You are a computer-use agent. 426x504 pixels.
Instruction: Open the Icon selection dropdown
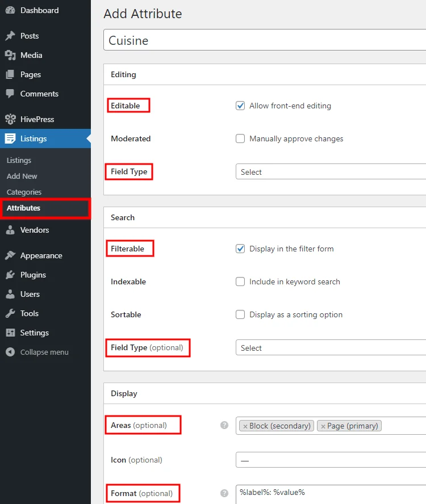pos(329,460)
